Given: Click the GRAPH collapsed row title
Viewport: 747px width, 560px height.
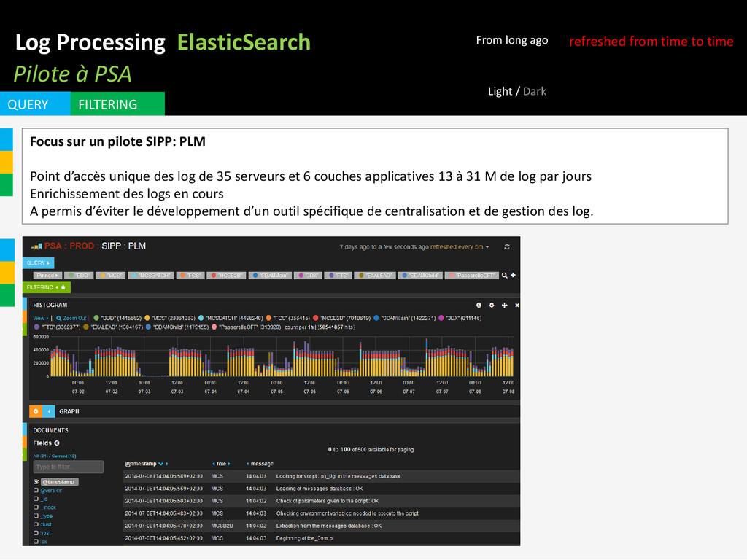Looking at the screenshot, I should coord(69,411).
